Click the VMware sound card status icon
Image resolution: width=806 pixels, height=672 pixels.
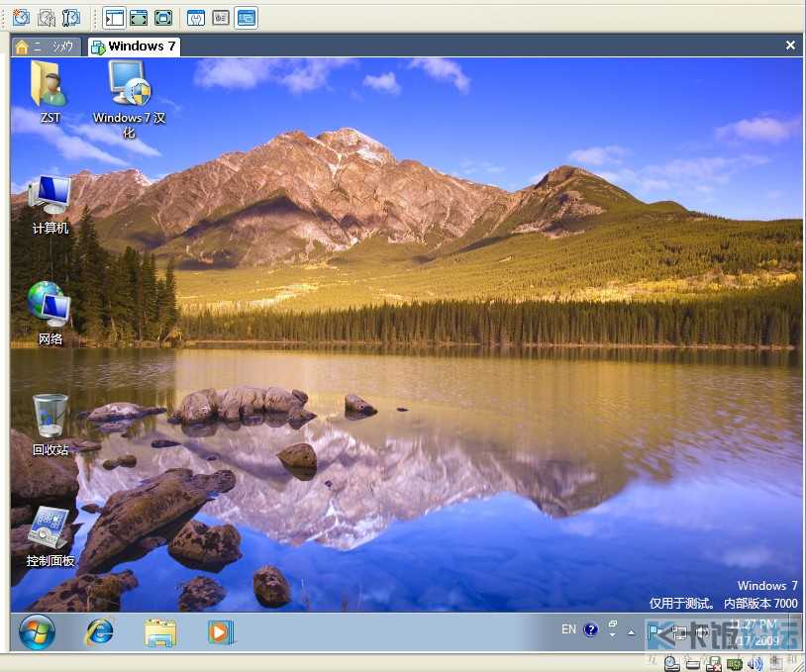coord(755,664)
